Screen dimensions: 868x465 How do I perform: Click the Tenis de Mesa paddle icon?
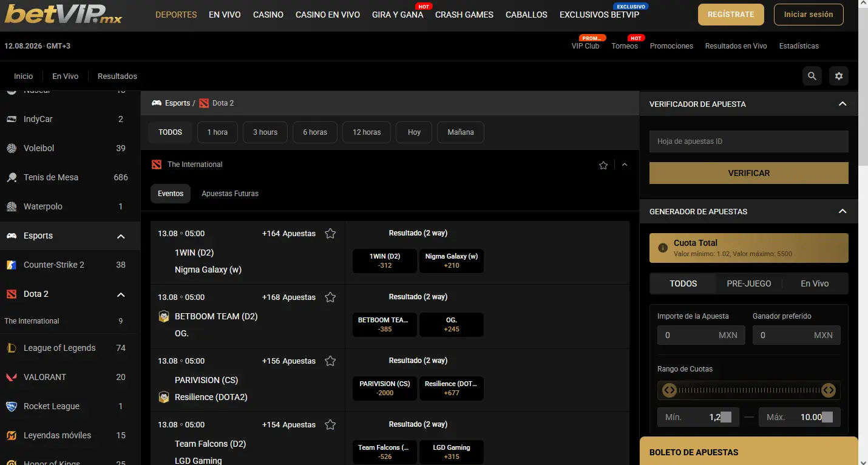pos(12,177)
